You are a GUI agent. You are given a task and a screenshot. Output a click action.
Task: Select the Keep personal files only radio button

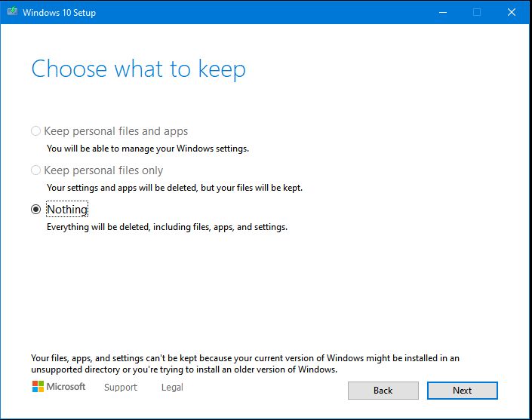click(x=35, y=170)
